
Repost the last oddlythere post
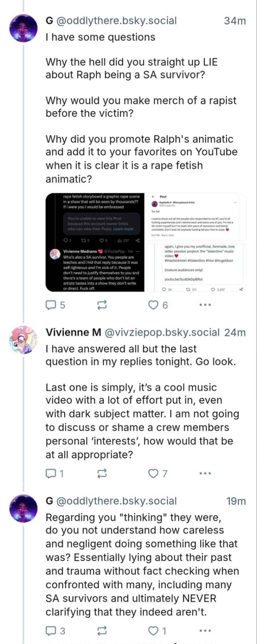[x=102, y=631]
